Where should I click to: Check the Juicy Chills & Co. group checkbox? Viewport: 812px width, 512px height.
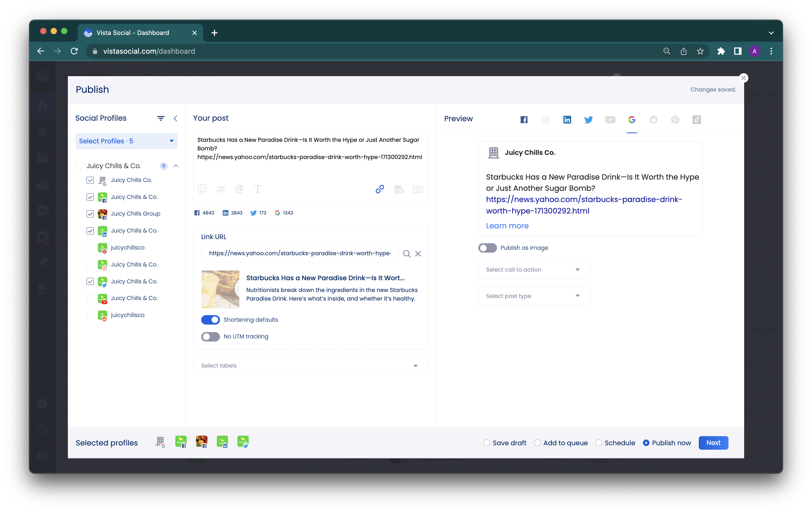79,166
